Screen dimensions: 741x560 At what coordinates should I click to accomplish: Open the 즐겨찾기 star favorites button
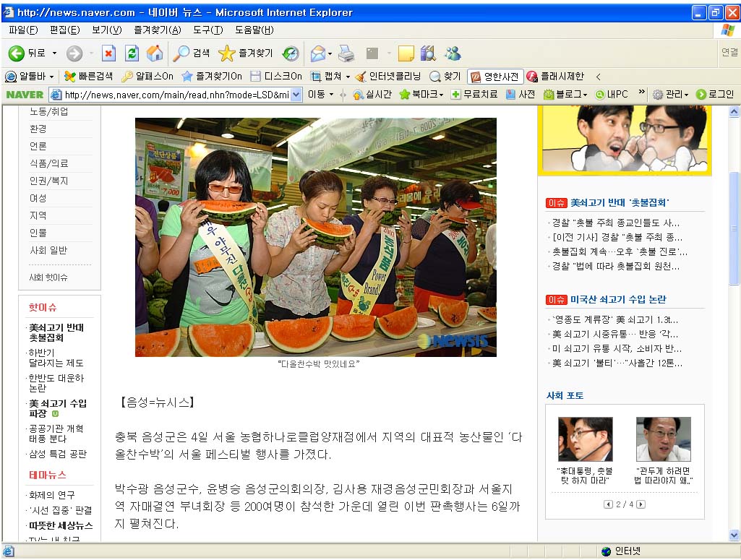point(246,53)
